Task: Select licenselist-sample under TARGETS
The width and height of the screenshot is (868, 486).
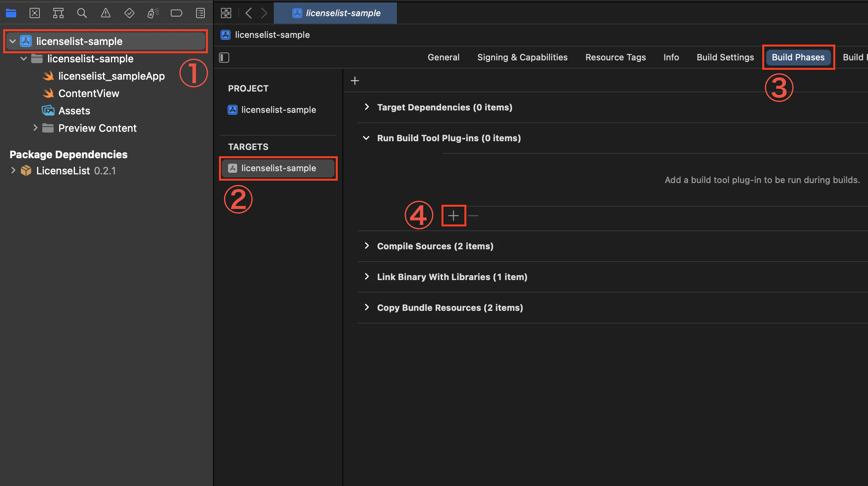Action: coord(278,168)
